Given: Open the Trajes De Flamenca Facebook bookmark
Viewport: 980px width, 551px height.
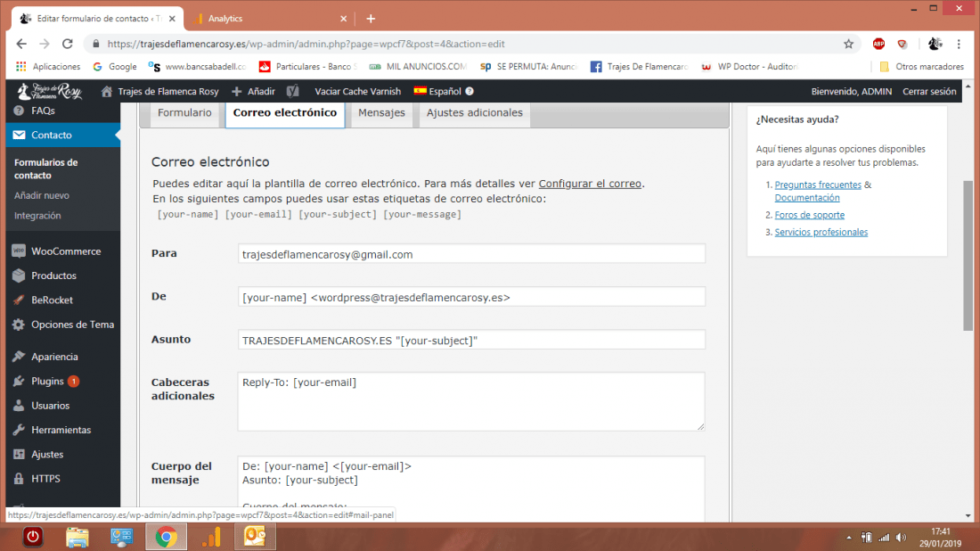Looking at the screenshot, I should [x=640, y=66].
